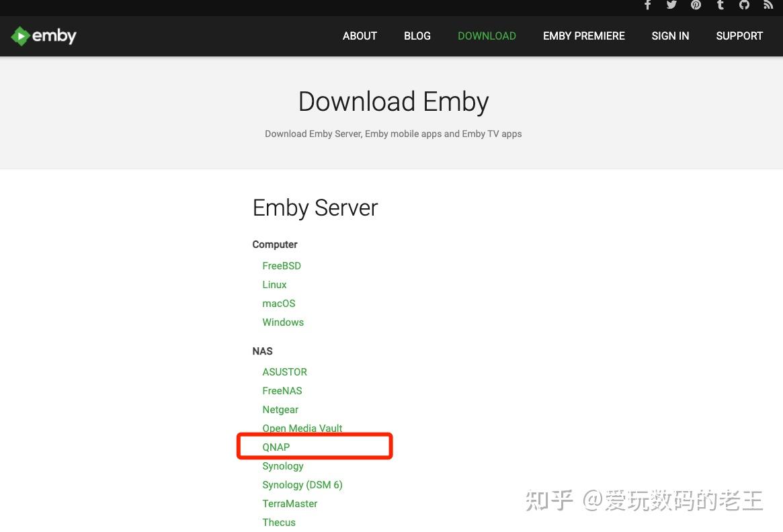Select the DOWNLOAD navigation item

tap(487, 36)
